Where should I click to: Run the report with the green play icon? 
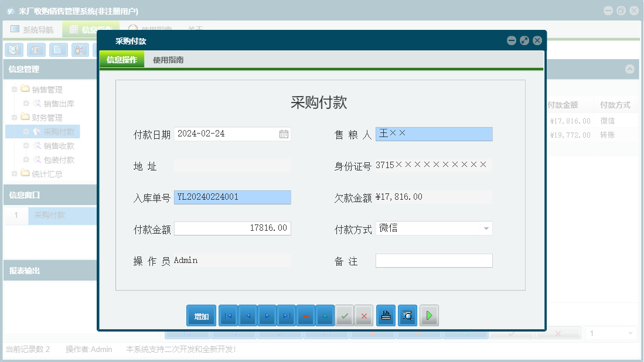[x=429, y=315]
